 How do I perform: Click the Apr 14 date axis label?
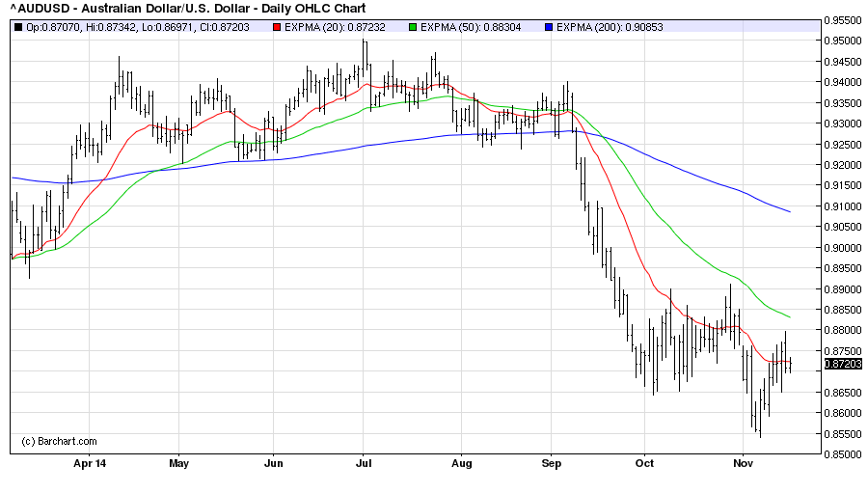(x=88, y=463)
